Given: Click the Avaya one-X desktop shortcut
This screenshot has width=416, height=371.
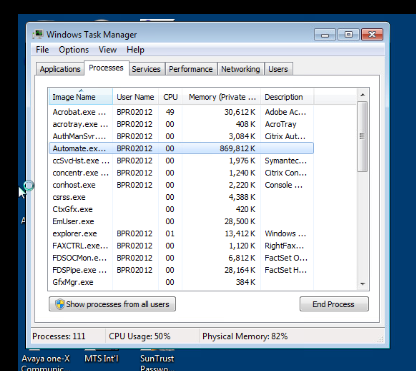Looking at the screenshot, I should [x=46, y=362].
